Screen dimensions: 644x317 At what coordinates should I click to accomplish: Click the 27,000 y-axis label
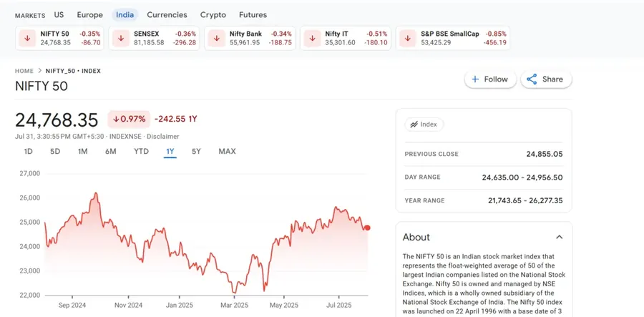[x=29, y=174]
